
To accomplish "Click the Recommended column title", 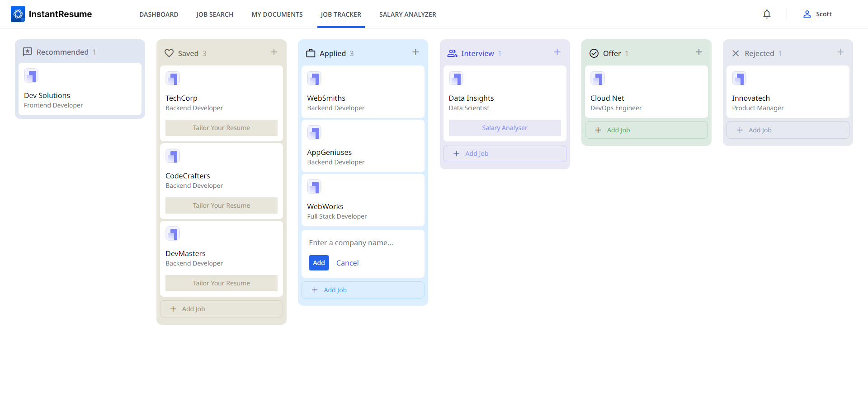I will (x=62, y=52).
